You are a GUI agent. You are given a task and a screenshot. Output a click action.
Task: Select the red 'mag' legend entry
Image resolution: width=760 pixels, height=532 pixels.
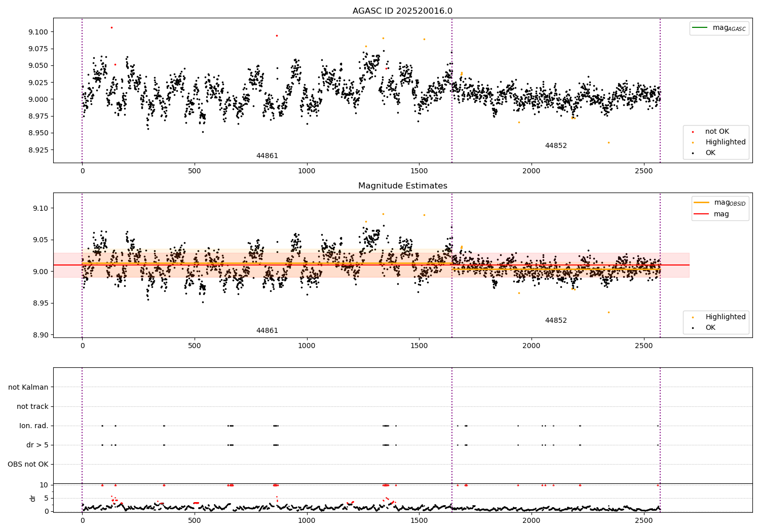click(x=712, y=214)
